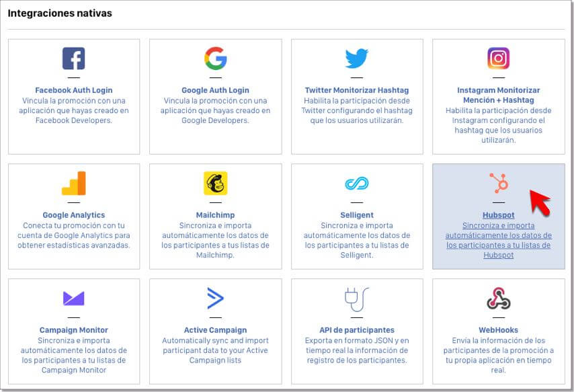Click the Google logo icon

pos(215,58)
